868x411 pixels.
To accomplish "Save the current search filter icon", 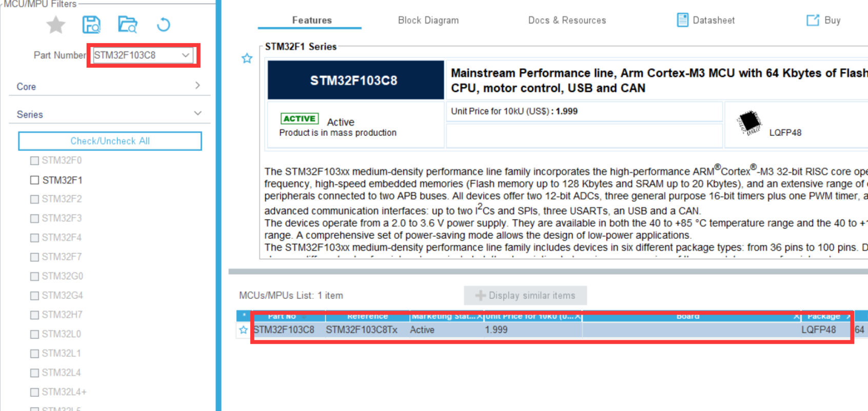I will [92, 24].
